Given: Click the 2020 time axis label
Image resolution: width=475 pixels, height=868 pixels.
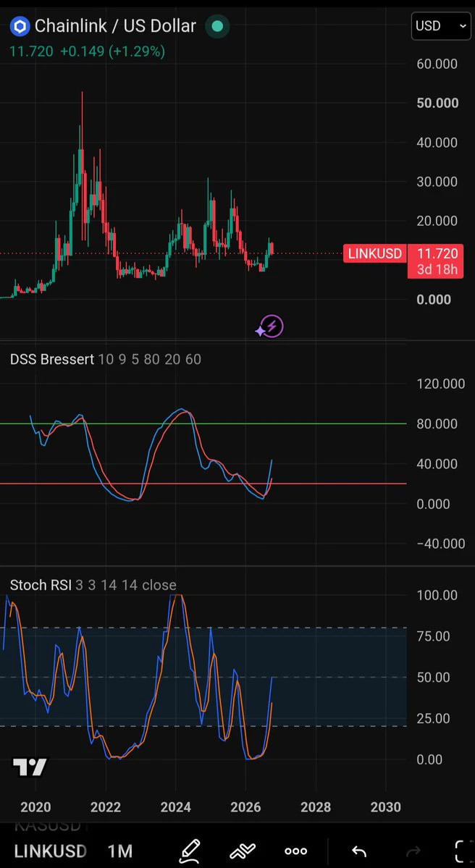Looking at the screenshot, I should 35,806.
